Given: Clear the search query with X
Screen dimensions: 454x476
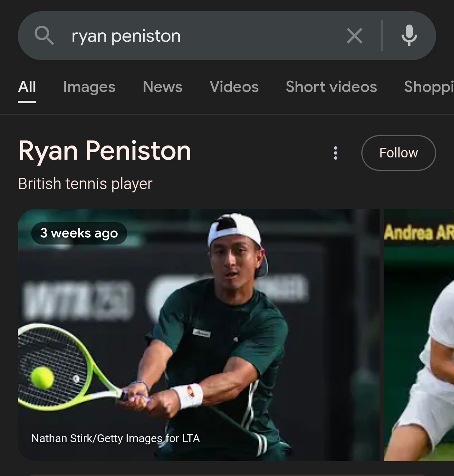Looking at the screenshot, I should (354, 36).
